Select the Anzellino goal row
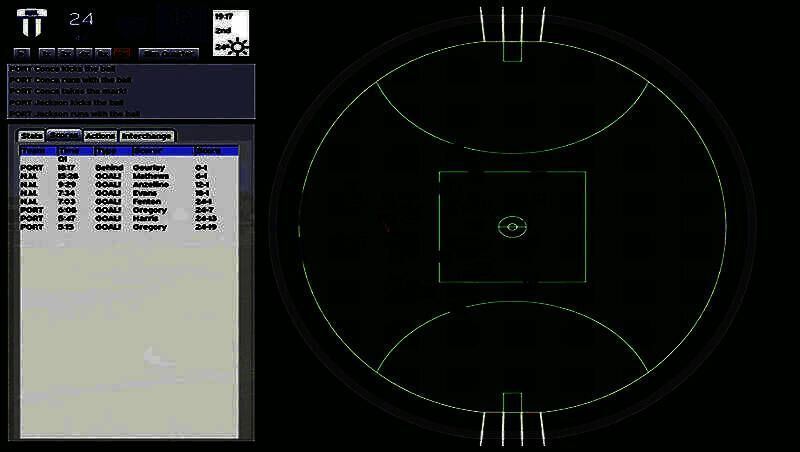 128,185
